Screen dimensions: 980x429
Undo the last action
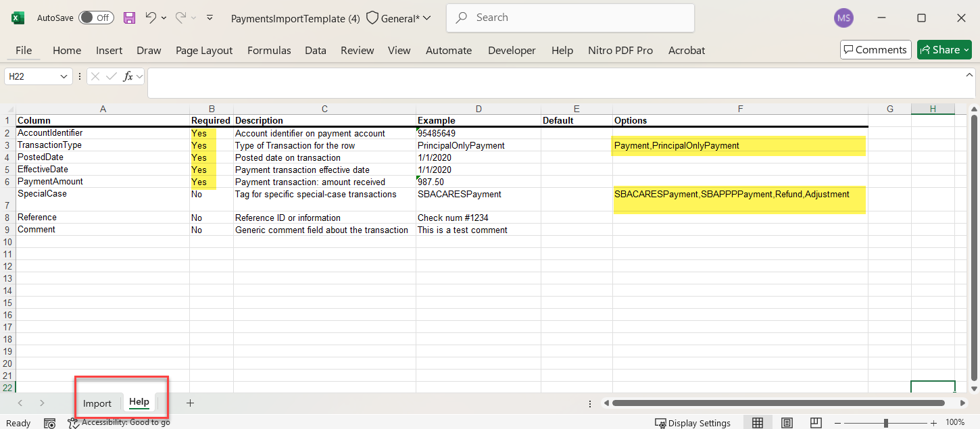click(151, 18)
